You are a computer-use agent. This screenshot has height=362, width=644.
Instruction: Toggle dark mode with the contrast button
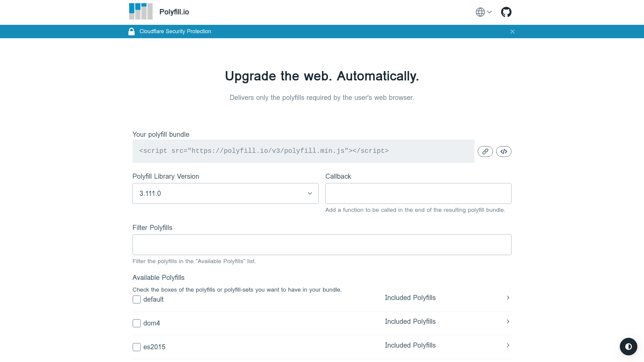tap(628, 346)
